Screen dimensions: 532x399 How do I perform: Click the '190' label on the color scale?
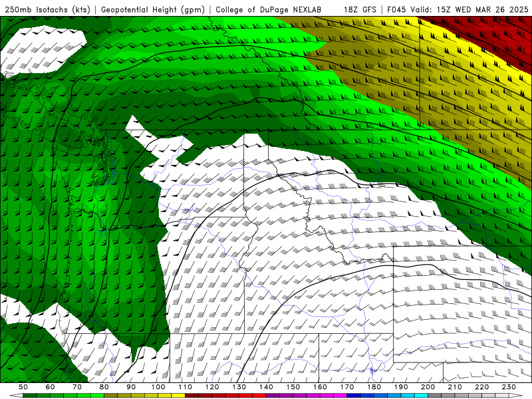pyautogui.click(x=401, y=387)
